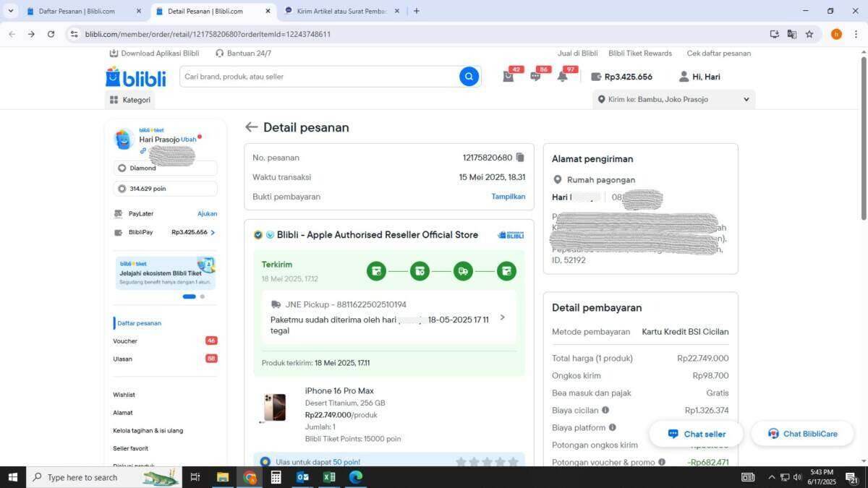The width and height of the screenshot is (868, 488).
Task: Open File Explorer from the taskbar
Action: pyautogui.click(x=223, y=477)
